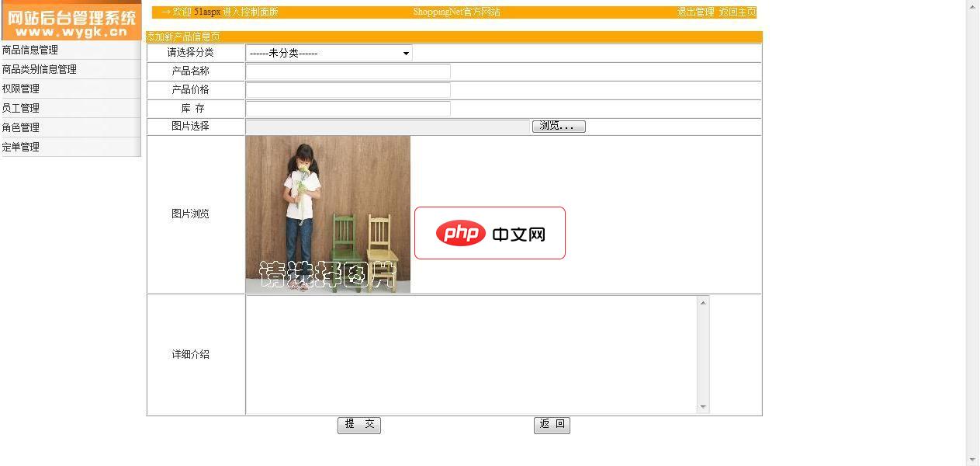Focus the 产品名称 input field
980x466 pixels.
point(348,71)
